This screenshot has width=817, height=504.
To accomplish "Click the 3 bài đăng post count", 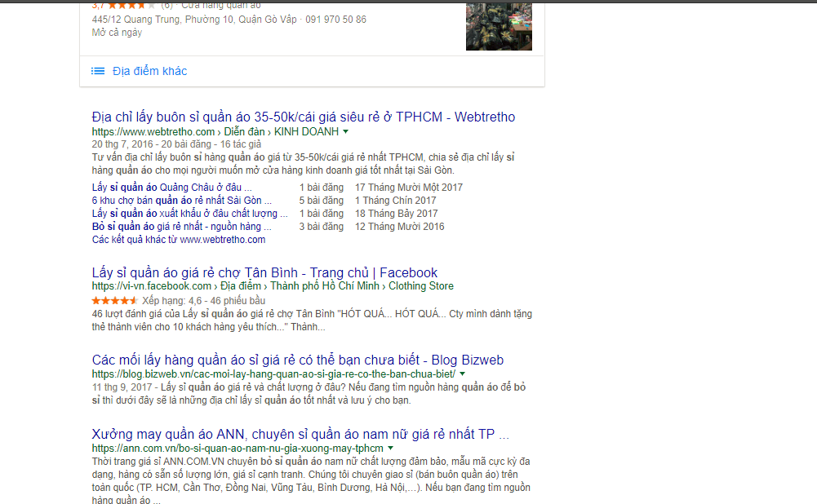I will click(x=322, y=227).
